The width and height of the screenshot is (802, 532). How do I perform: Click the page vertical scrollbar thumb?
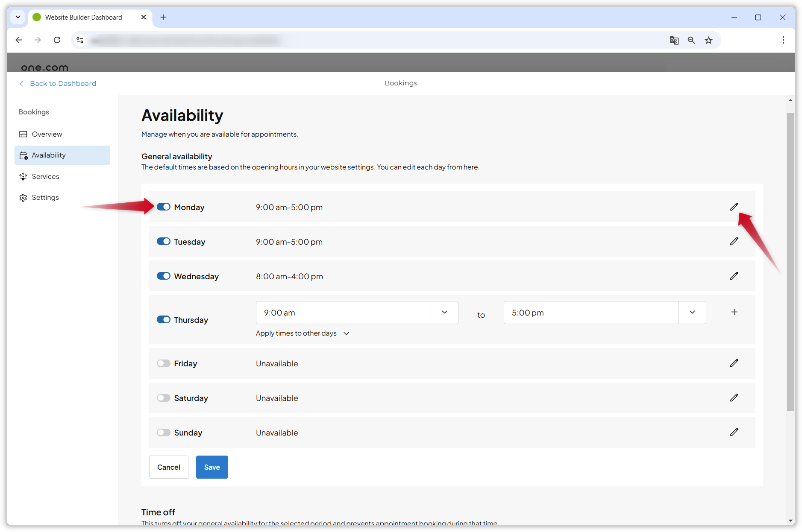790,261
